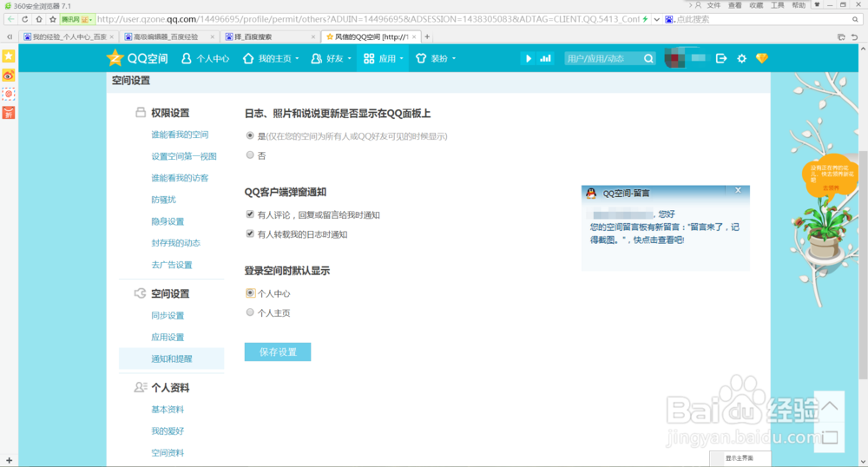Viewport: 868px width, 467px height.
Task: Open 空间资料 link
Action: (x=168, y=452)
